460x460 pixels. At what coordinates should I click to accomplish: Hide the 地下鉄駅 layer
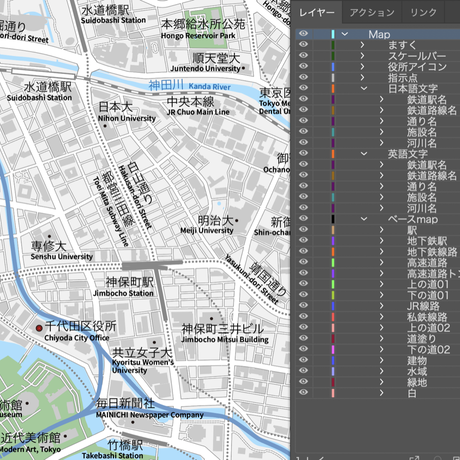[303, 240]
